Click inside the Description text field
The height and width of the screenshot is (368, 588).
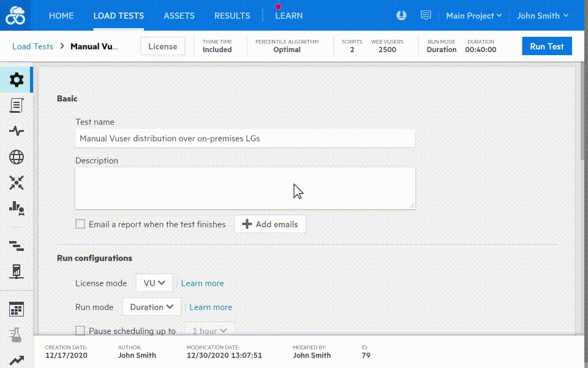(x=245, y=187)
